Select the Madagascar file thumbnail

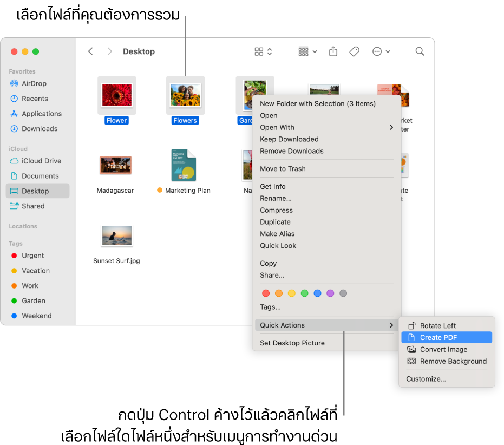pos(115,165)
